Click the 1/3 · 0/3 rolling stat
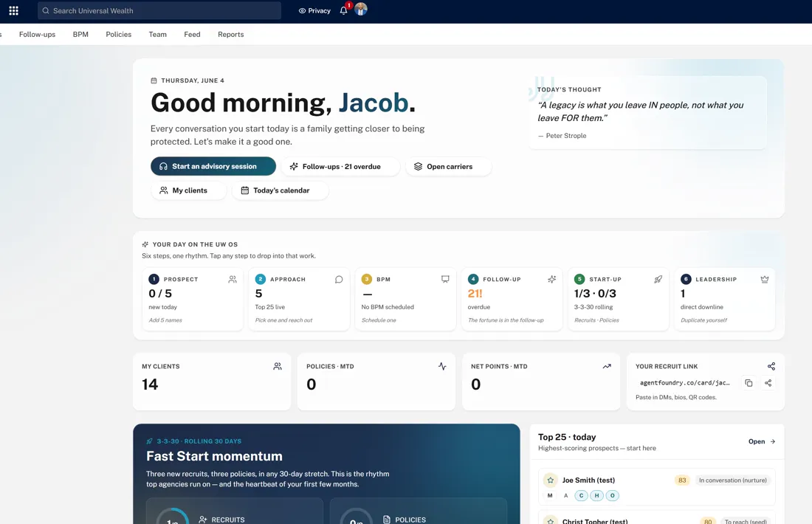 click(595, 294)
